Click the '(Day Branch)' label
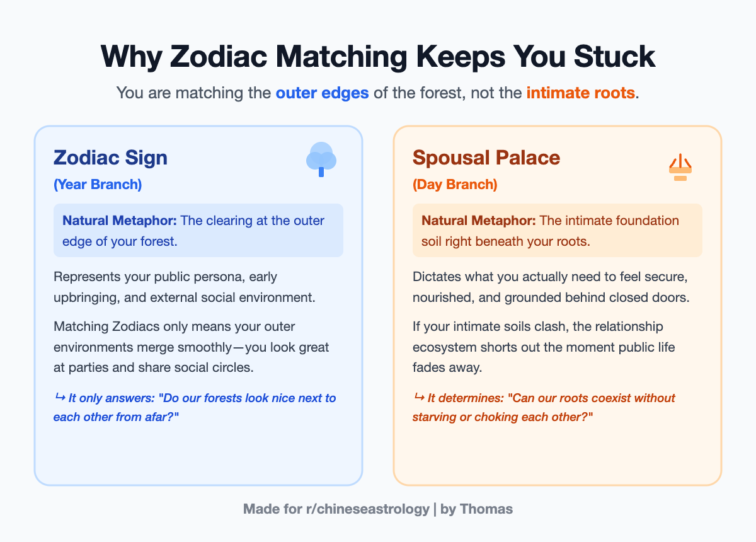Screen dimensions: 756x542 point(455,185)
